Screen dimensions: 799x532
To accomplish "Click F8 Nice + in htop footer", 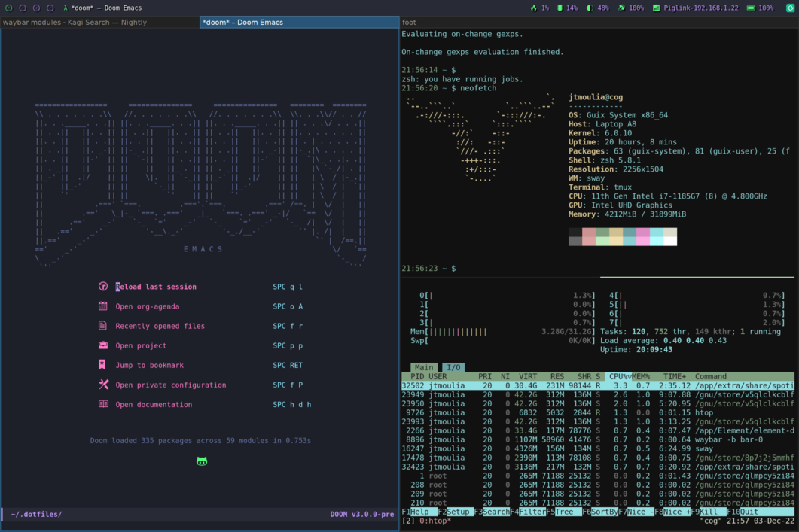I will point(672,512).
